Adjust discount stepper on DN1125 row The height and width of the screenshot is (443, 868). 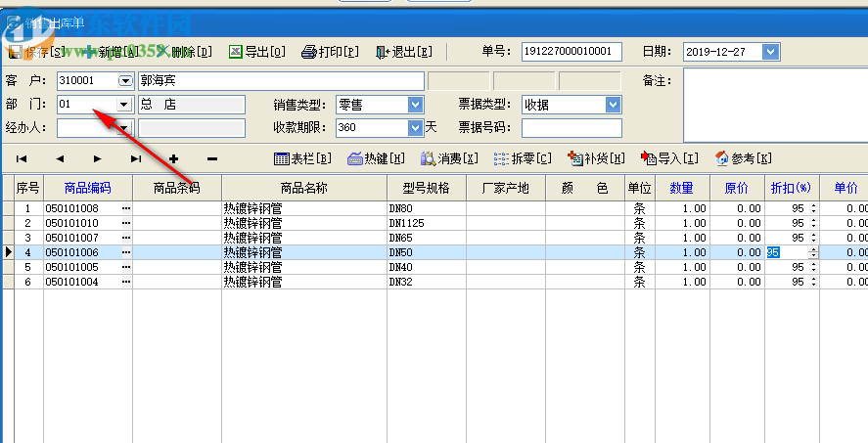[x=813, y=223]
